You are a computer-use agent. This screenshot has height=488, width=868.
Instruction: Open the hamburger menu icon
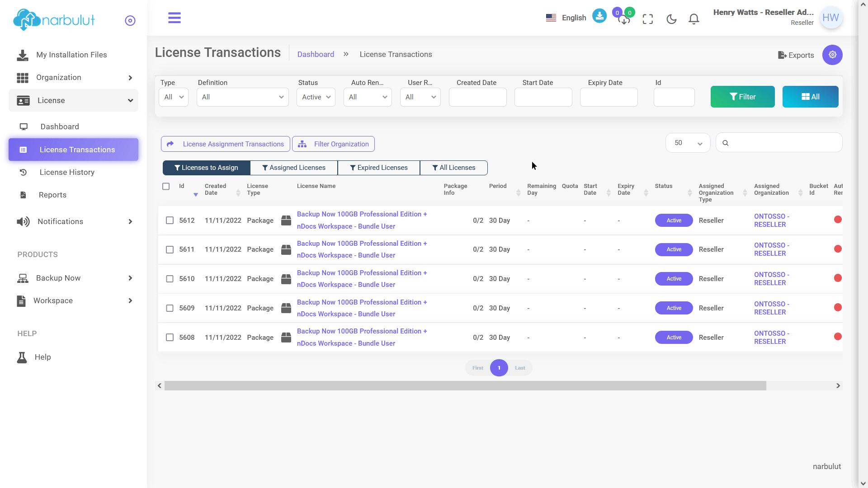click(x=175, y=18)
